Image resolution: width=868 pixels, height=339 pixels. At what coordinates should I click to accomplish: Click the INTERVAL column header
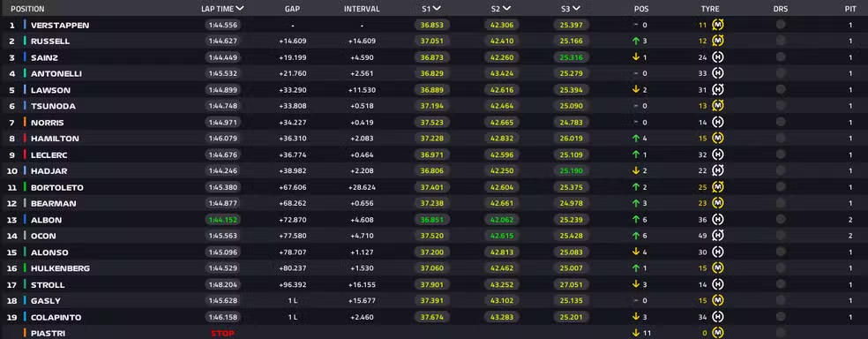[x=362, y=9]
